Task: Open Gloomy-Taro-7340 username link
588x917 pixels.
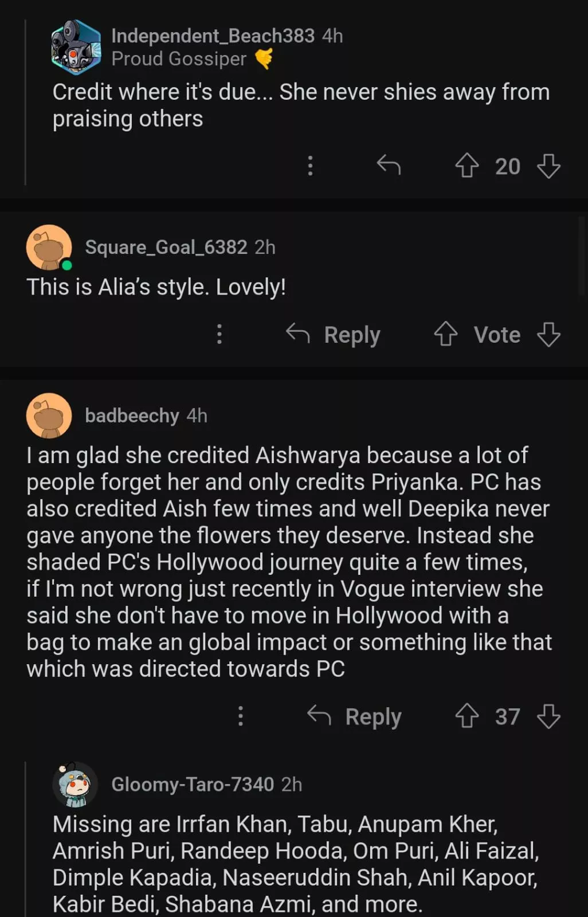Action: (x=193, y=784)
